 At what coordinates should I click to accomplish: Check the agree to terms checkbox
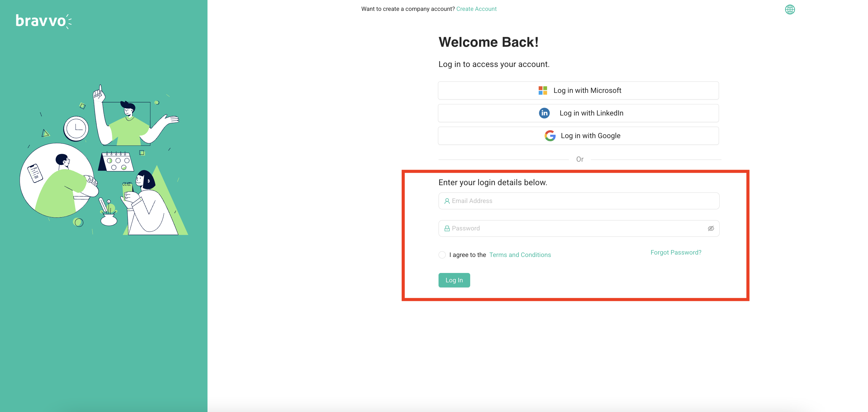coord(442,255)
